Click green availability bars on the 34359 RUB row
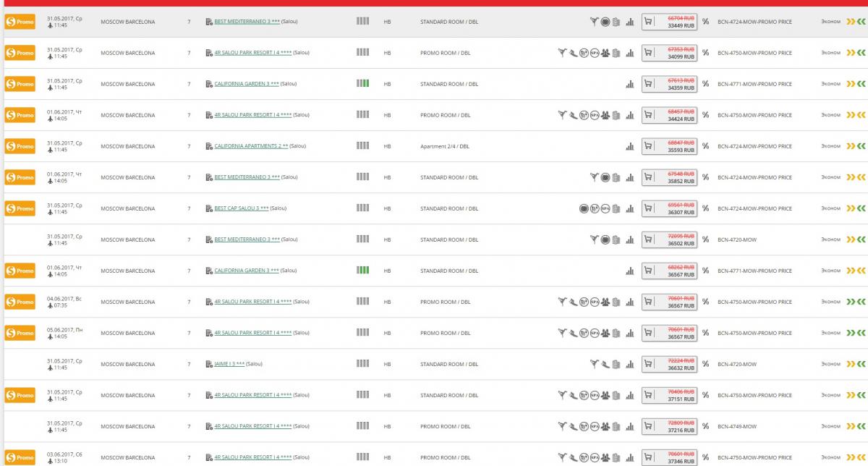 [362, 84]
